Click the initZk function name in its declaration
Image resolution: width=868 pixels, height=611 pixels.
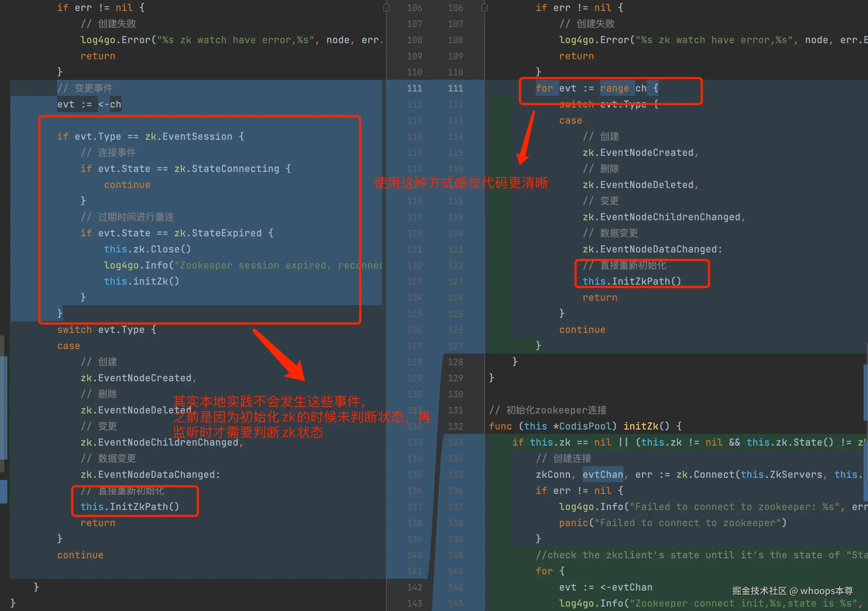(x=640, y=426)
